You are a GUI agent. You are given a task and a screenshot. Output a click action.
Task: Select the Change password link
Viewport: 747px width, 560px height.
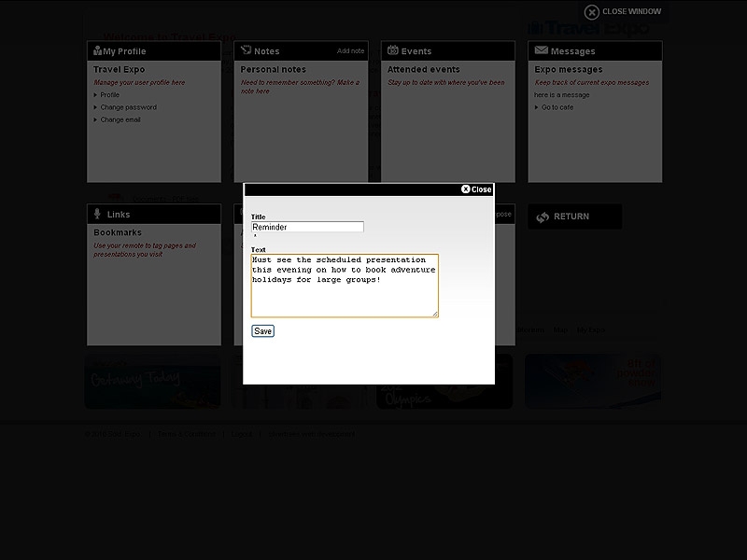point(128,107)
